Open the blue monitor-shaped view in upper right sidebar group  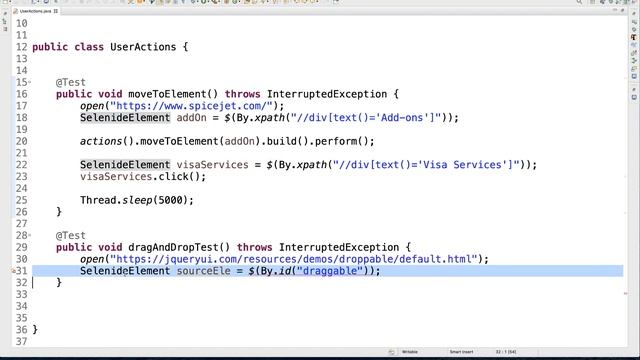[x=634, y=76]
